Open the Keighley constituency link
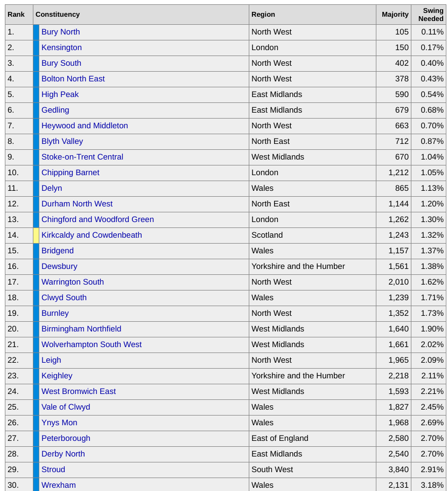 click(57, 376)
